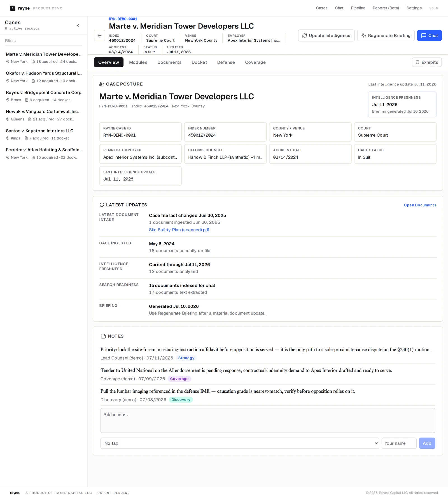Switch to the Overview tab
Viewport: 448px width, 498px height.
coord(109,62)
